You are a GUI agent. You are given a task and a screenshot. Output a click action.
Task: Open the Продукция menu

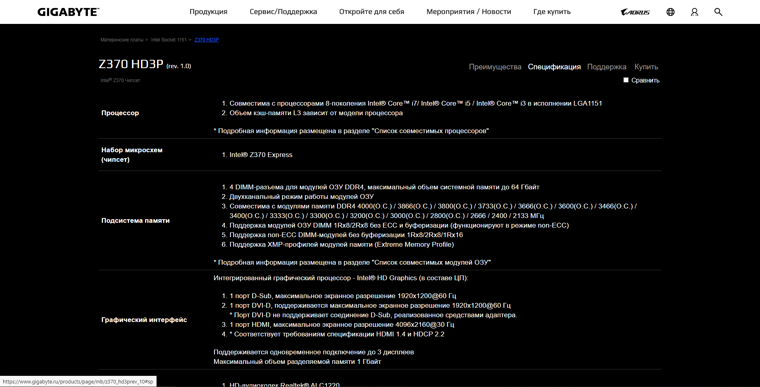pos(208,12)
